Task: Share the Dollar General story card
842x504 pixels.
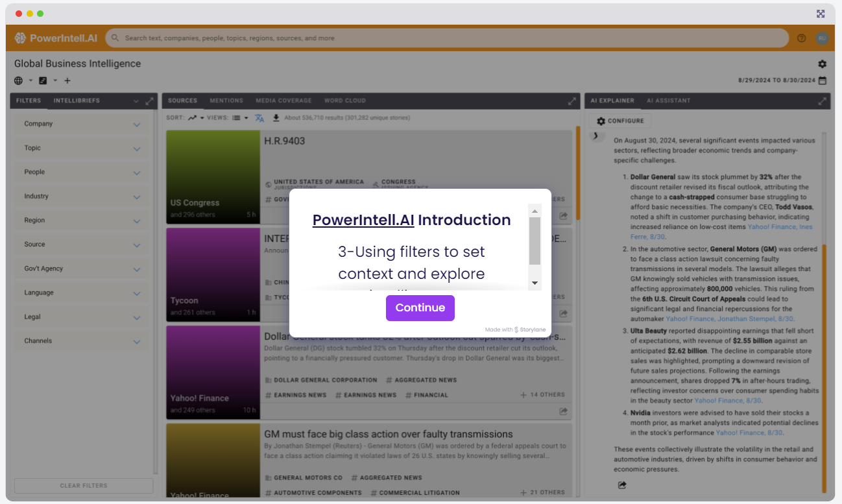Action: [564, 411]
